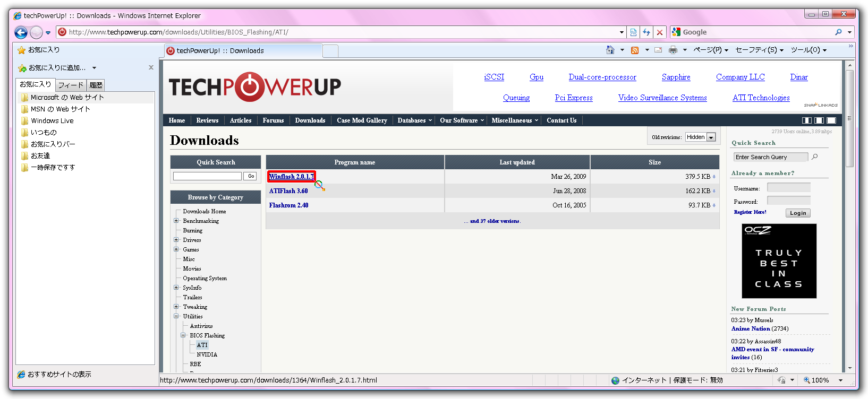Click the RSS feed icon
The image size is (868, 399).
point(634,50)
